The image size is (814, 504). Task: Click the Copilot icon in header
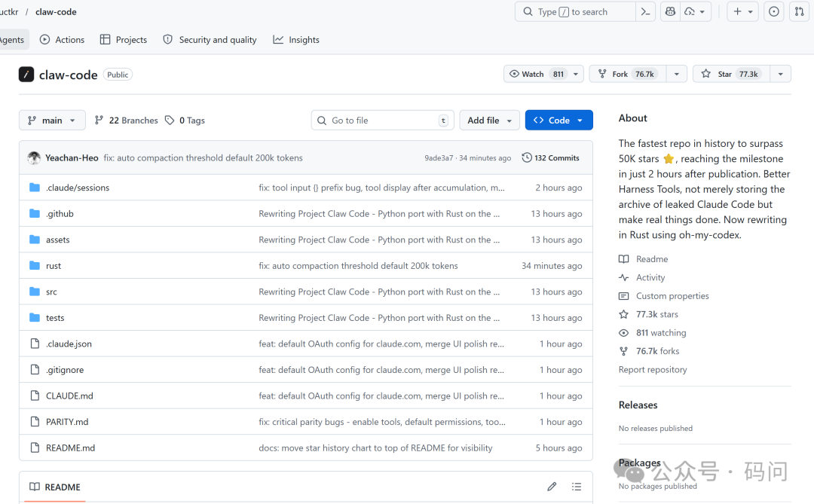[x=669, y=11]
